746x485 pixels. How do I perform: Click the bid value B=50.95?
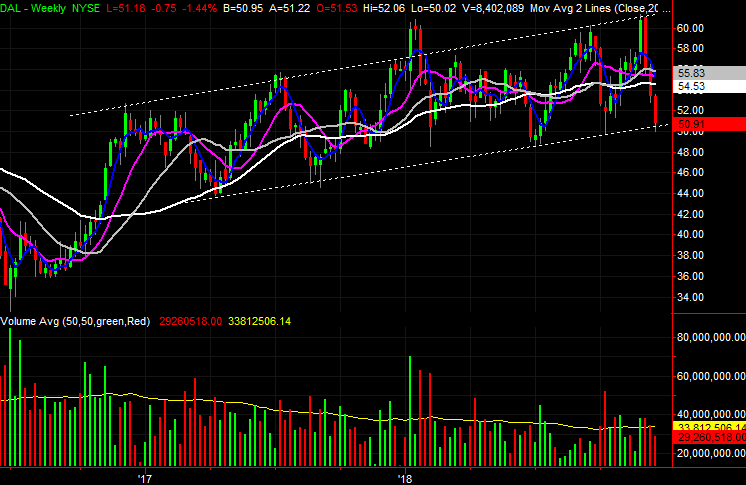point(243,8)
